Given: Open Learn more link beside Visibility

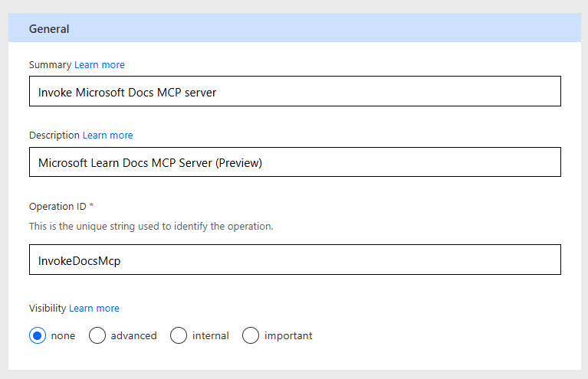Looking at the screenshot, I should pyautogui.click(x=94, y=309).
